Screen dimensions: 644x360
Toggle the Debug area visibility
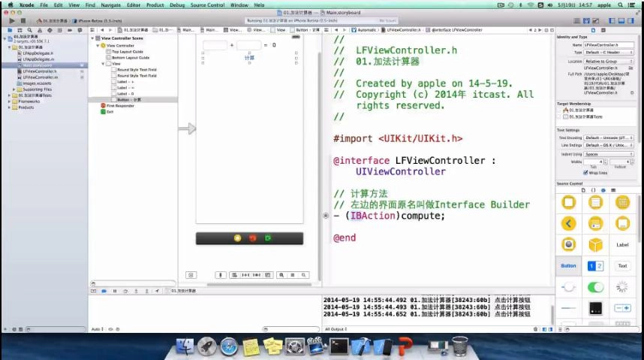click(x=621, y=20)
